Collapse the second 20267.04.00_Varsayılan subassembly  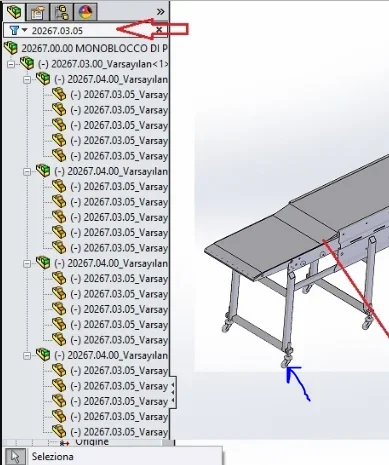(x=27, y=172)
